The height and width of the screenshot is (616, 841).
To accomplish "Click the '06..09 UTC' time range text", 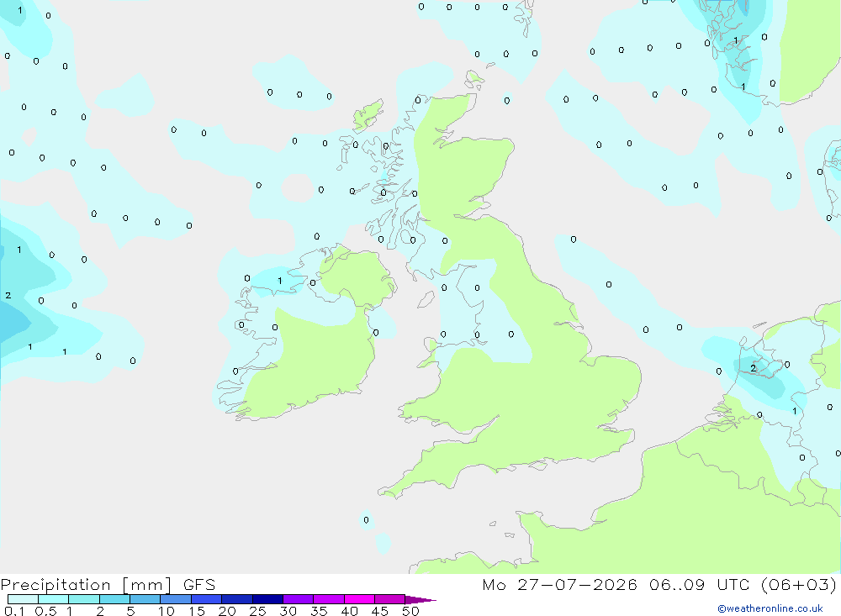I will tap(700, 585).
